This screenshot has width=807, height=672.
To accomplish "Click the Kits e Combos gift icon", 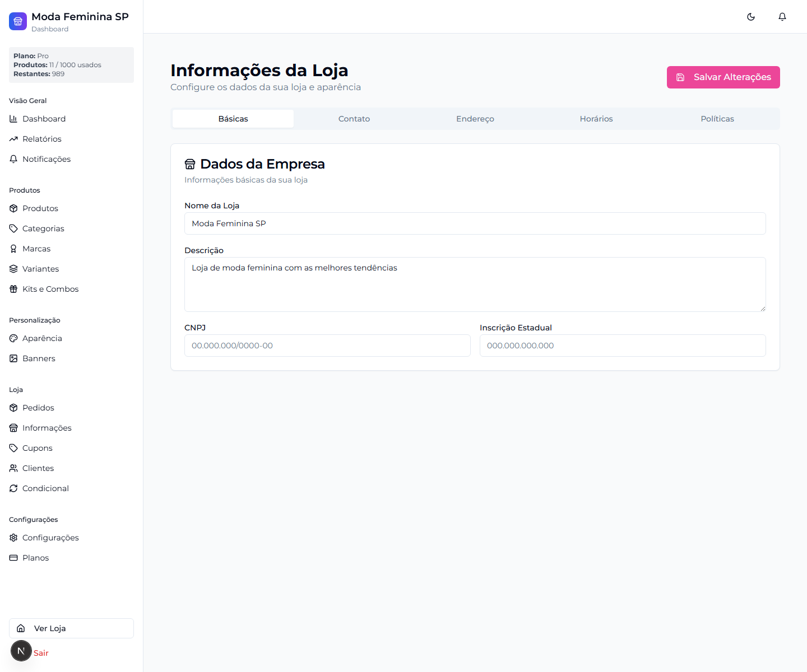I will pyautogui.click(x=13, y=289).
